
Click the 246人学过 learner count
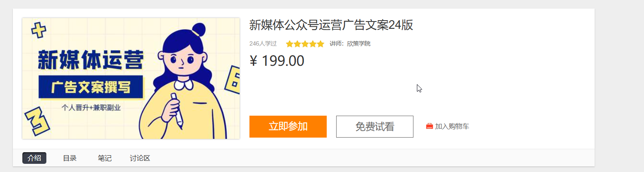click(263, 44)
